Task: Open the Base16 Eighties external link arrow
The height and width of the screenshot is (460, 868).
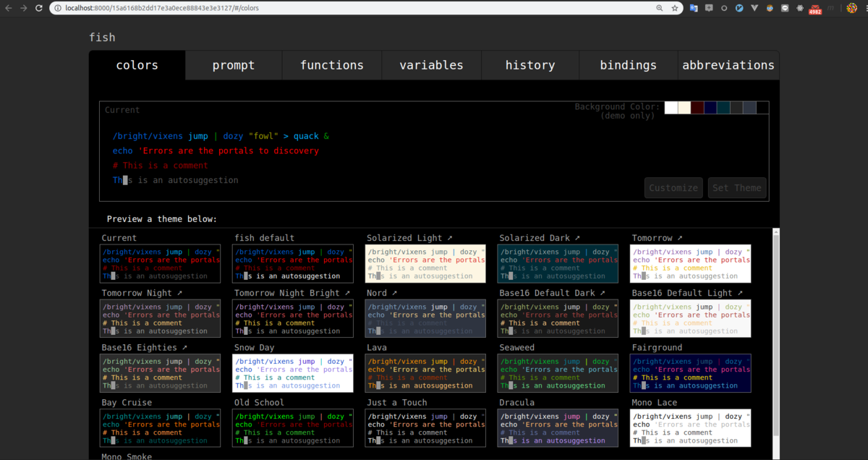Action: coord(184,348)
